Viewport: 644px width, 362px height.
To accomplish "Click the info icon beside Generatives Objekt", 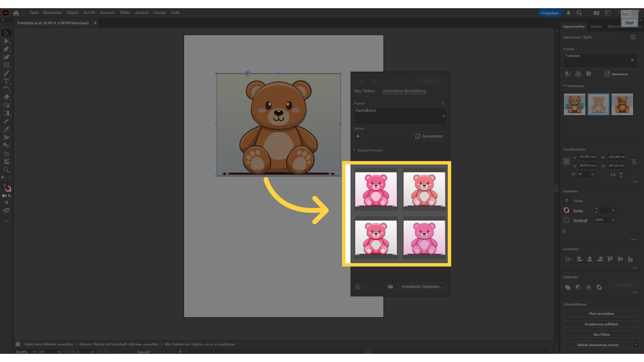I will click(x=633, y=37).
